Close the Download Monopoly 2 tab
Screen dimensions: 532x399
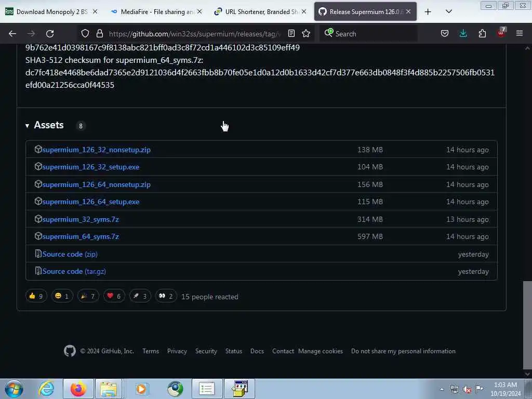[x=95, y=12]
